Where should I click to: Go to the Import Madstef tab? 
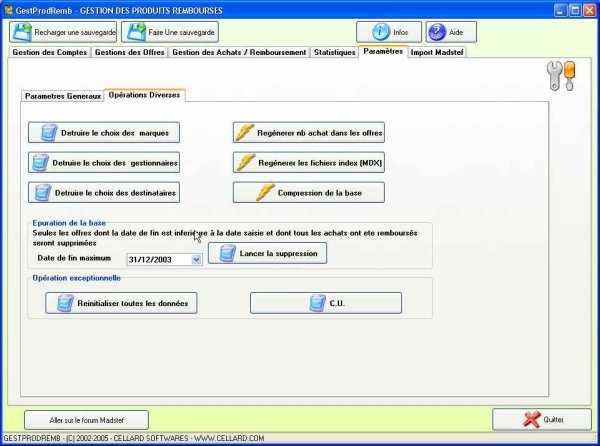click(x=437, y=52)
